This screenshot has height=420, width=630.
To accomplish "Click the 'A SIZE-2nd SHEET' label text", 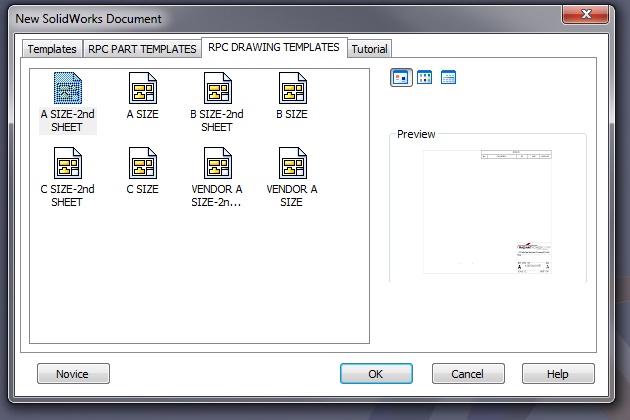I will 68,121.
